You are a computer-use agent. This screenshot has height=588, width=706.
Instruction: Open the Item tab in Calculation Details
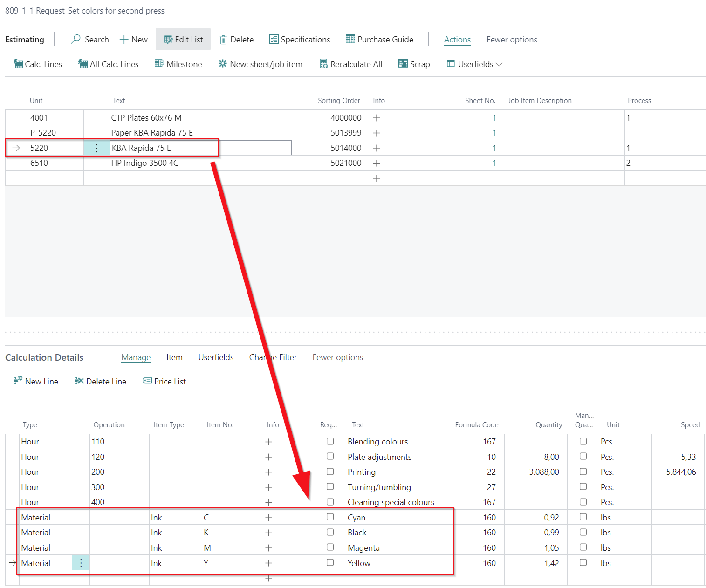[x=174, y=357]
